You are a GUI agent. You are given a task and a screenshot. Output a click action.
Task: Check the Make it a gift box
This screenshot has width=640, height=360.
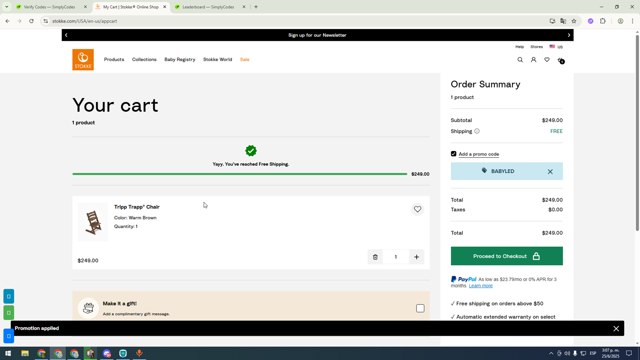pyautogui.click(x=420, y=308)
